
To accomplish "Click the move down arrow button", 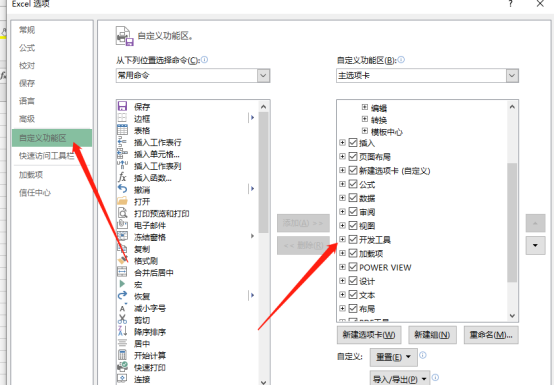I will tap(535, 245).
